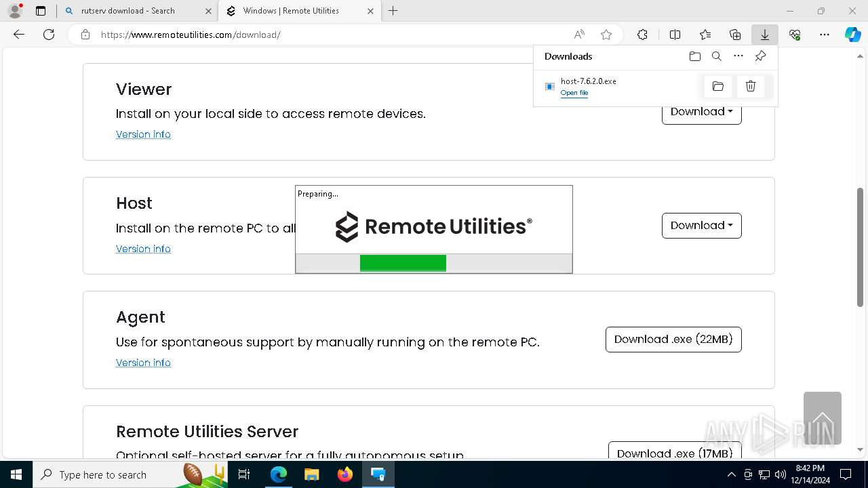View site information lock icon

[85, 35]
